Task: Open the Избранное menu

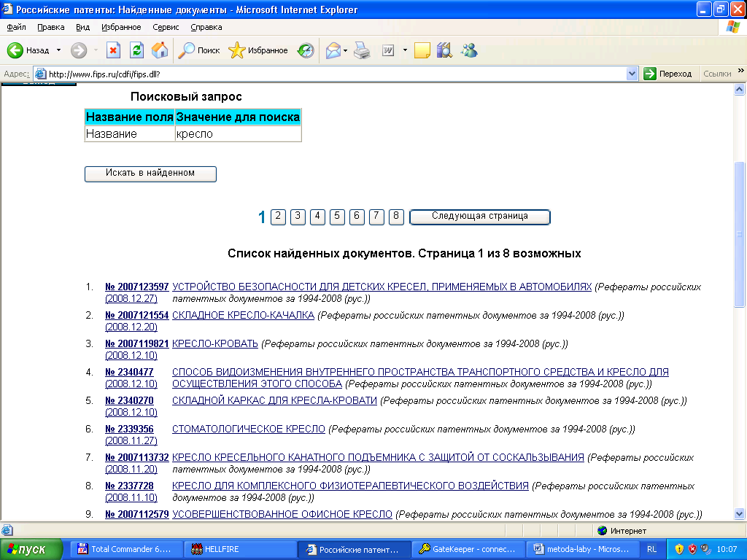Action: [121, 27]
